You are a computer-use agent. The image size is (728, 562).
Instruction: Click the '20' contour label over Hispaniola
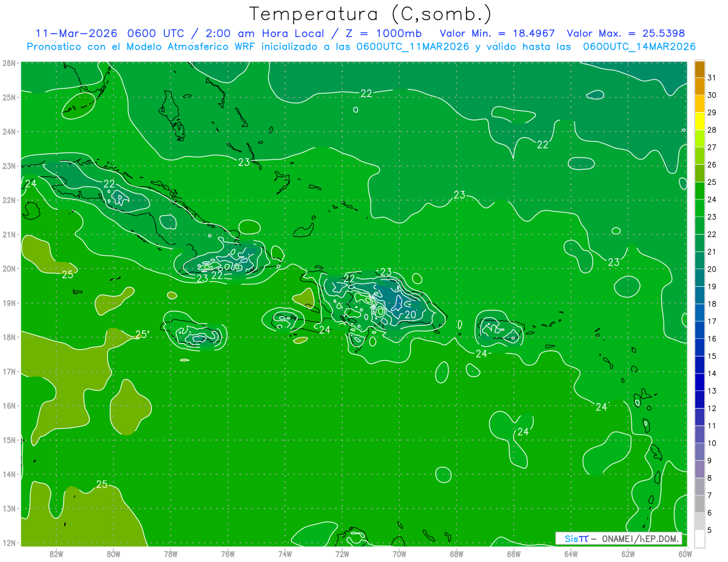[x=410, y=315]
